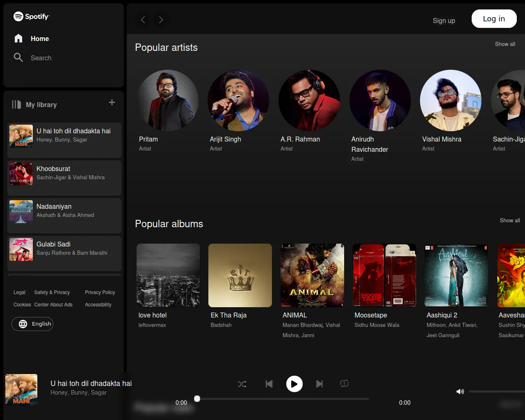Image resolution: width=525 pixels, height=420 pixels.
Task: Open Ek Tha Raja album cover
Action: point(240,275)
